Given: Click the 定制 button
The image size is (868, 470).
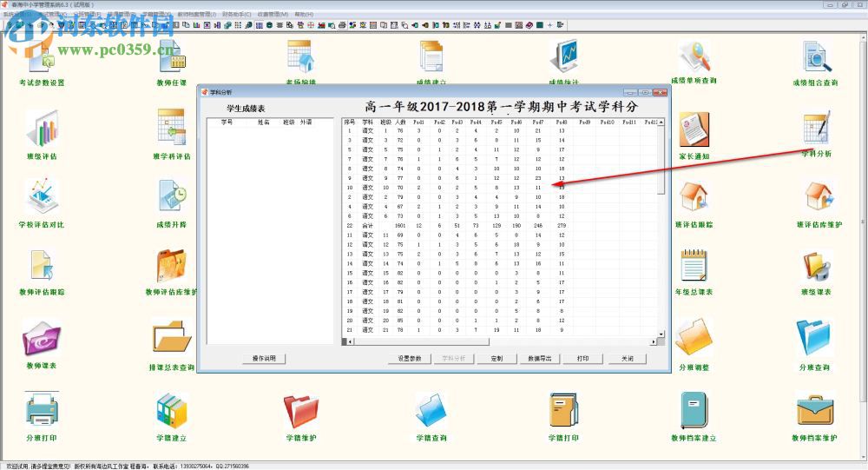Looking at the screenshot, I should click(496, 359).
